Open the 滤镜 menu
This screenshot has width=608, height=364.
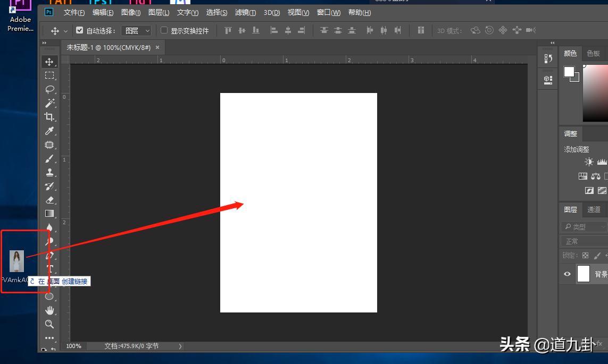[x=245, y=13]
